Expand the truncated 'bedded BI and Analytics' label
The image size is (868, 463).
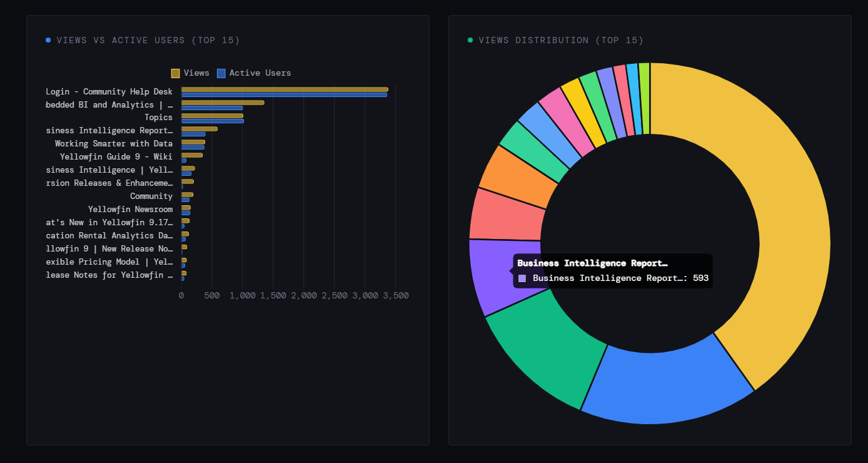(x=109, y=104)
